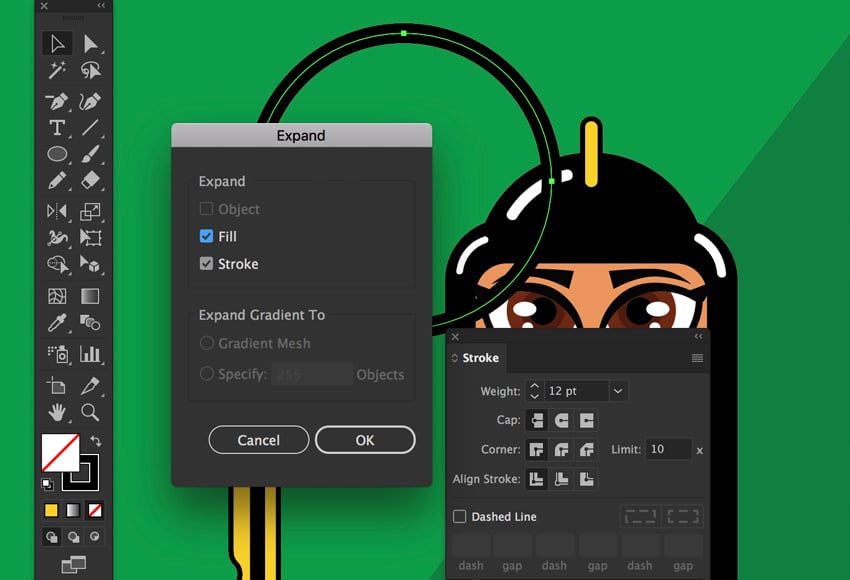
Task: Set Round Cap for stroke
Action: [x=562, y=420]
